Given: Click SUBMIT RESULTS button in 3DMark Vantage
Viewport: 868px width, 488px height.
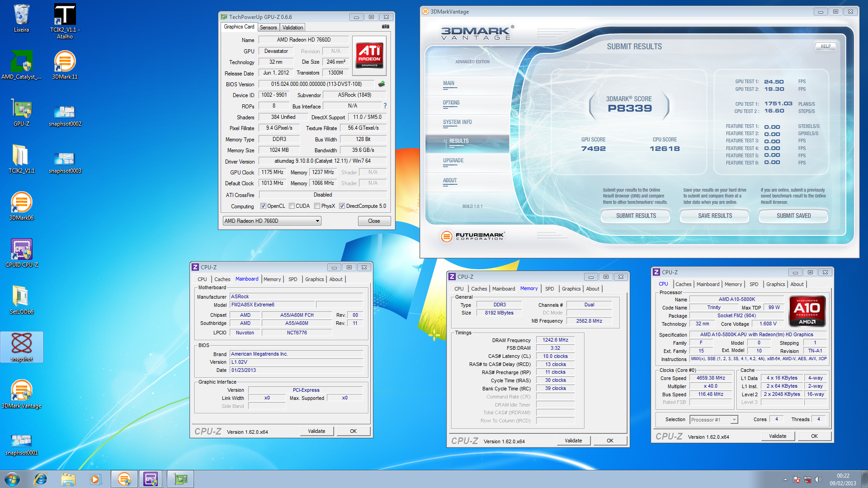Looking at the screenshot, I should point(636,216).
